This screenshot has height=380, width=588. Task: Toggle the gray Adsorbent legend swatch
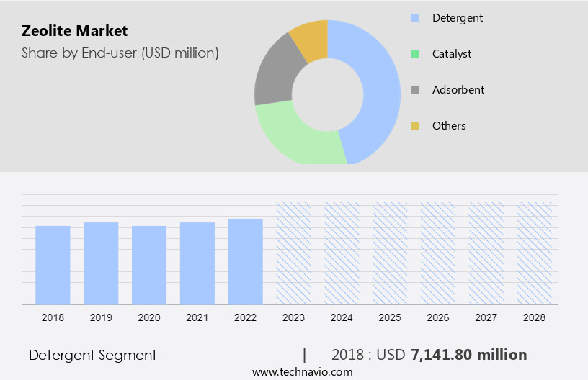[x=415, y=90]
